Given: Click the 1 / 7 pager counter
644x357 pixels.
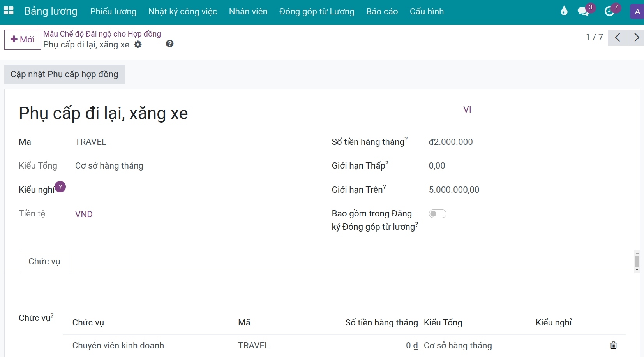Looking at the screenshot, I should pyautogui.click(x=594, y=37).
